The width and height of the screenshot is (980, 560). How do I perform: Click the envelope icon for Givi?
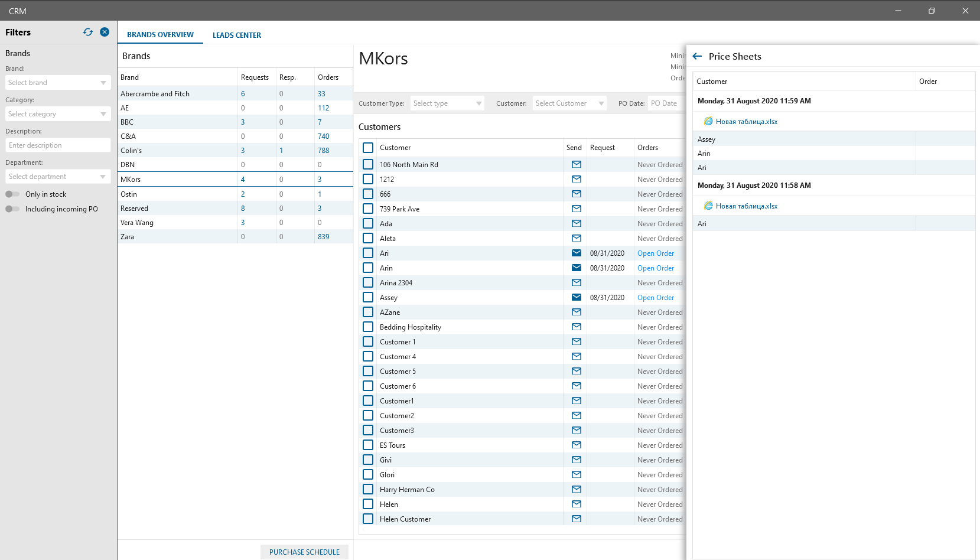pyautogui.click(x=577, y=460)
